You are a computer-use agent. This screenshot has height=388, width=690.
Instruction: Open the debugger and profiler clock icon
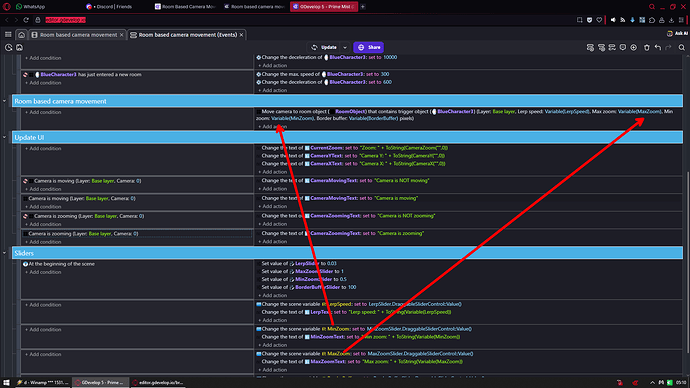[9, 48]
